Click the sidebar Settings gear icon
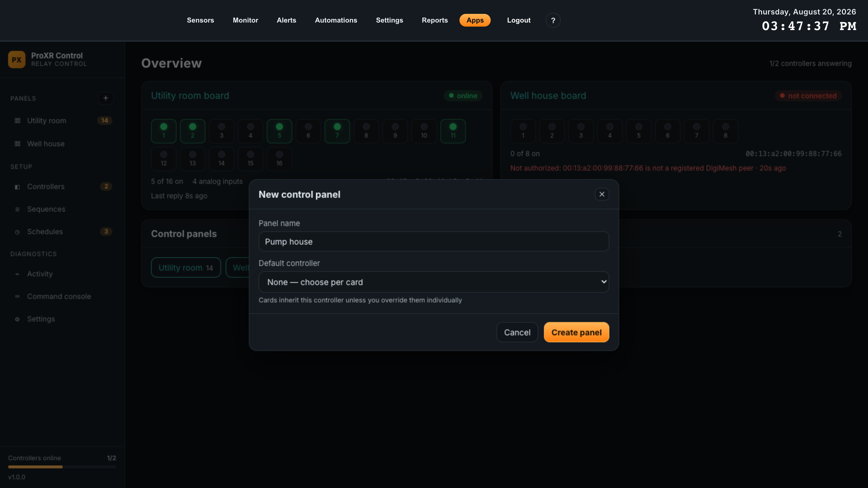 17,319
